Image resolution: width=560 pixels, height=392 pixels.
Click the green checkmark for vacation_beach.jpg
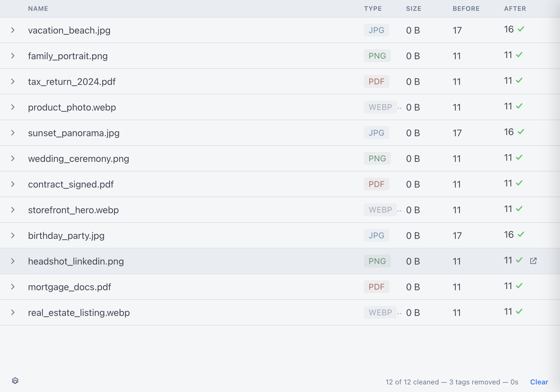coord(521,29)
